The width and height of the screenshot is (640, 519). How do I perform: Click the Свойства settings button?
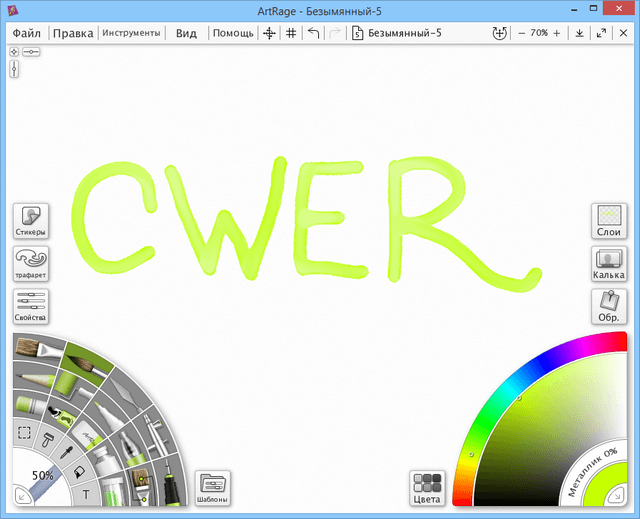[31, 307]
